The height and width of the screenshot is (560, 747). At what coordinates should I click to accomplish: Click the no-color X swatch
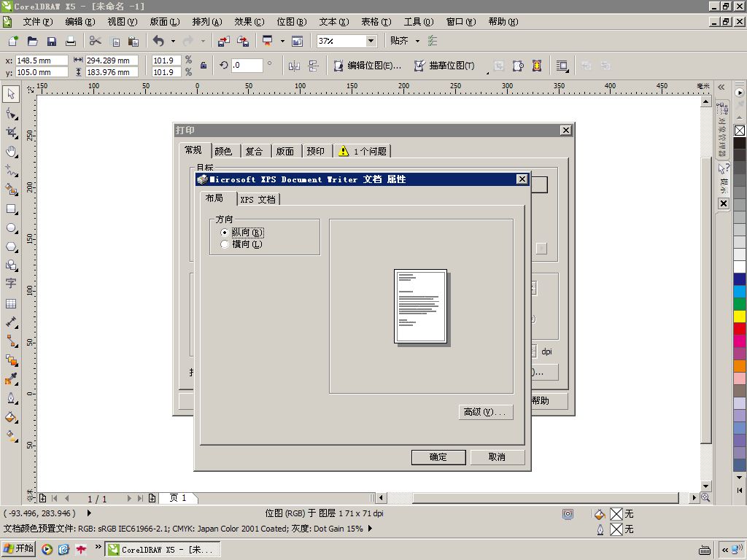click(740, 131)
